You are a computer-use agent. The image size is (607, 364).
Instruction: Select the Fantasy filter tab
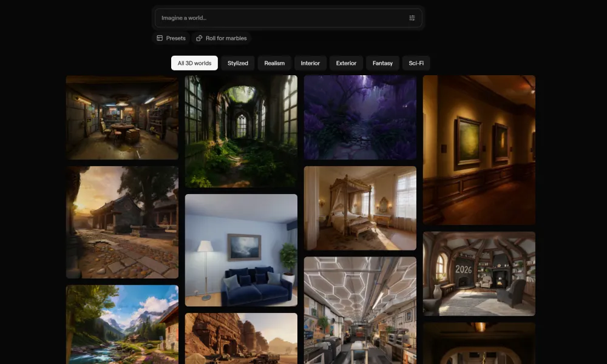382,63
